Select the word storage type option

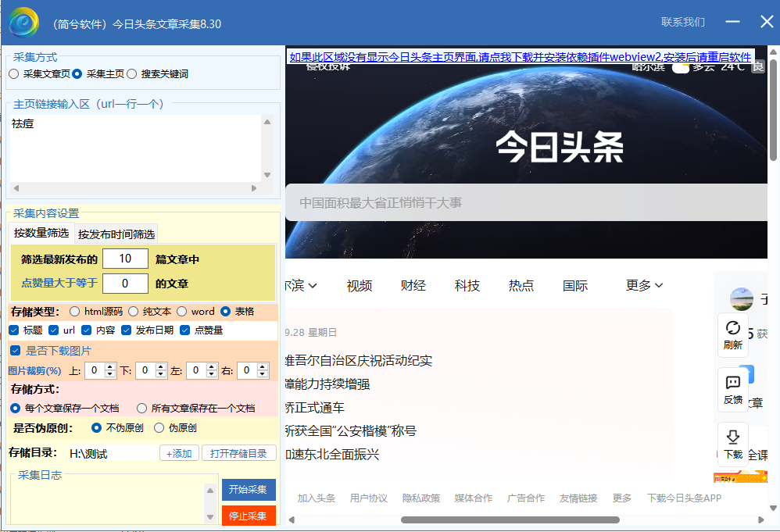181,312
